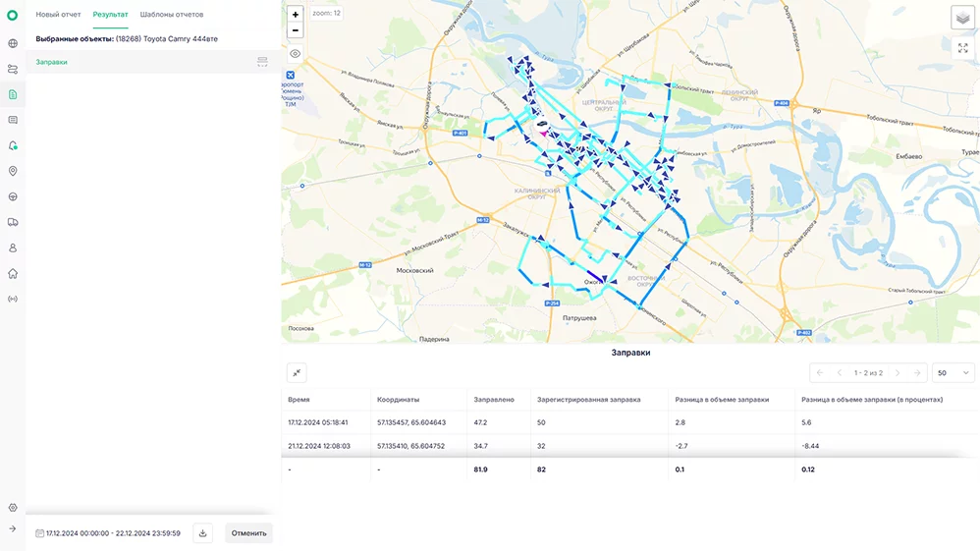The width and height of the screenshot is (980, 551).
Task: Zoom in the map with plus button
Action: pyautogui.click(x=295, y=15)
